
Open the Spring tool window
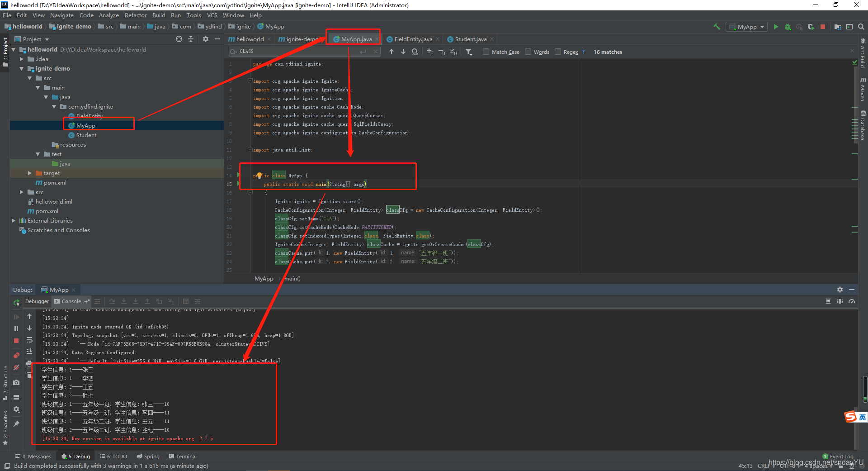click(x=148, y=457)
